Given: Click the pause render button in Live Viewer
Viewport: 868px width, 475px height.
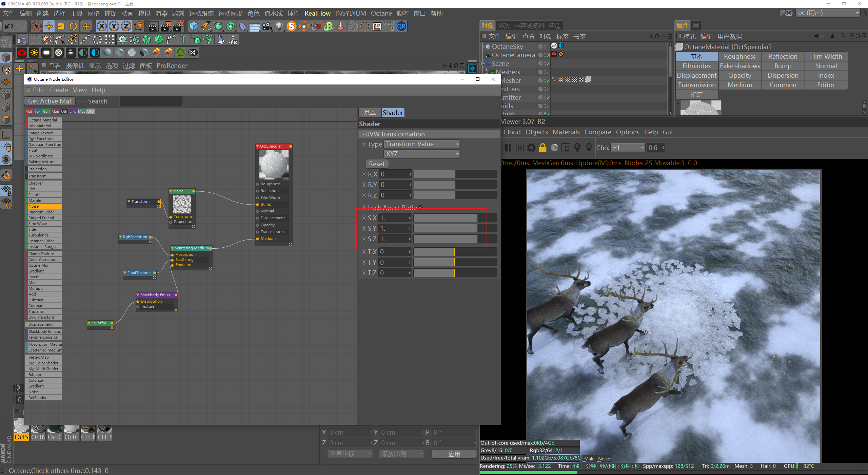Looking at the screenshot, I should pos(508,148).
